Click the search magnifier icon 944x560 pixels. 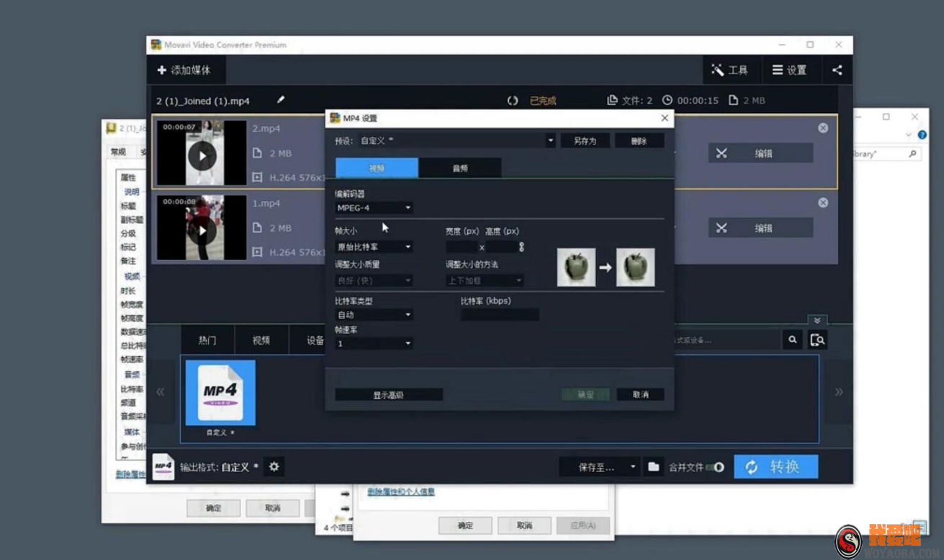791,339
